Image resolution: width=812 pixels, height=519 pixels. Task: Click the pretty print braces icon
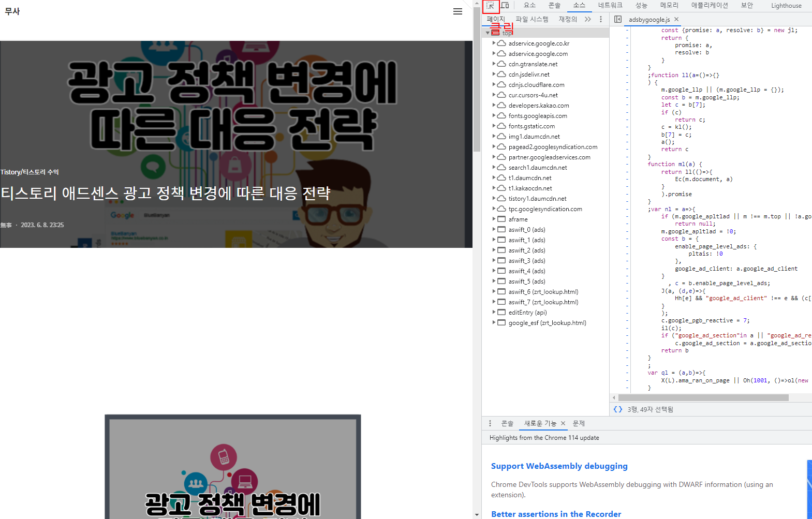618,409
